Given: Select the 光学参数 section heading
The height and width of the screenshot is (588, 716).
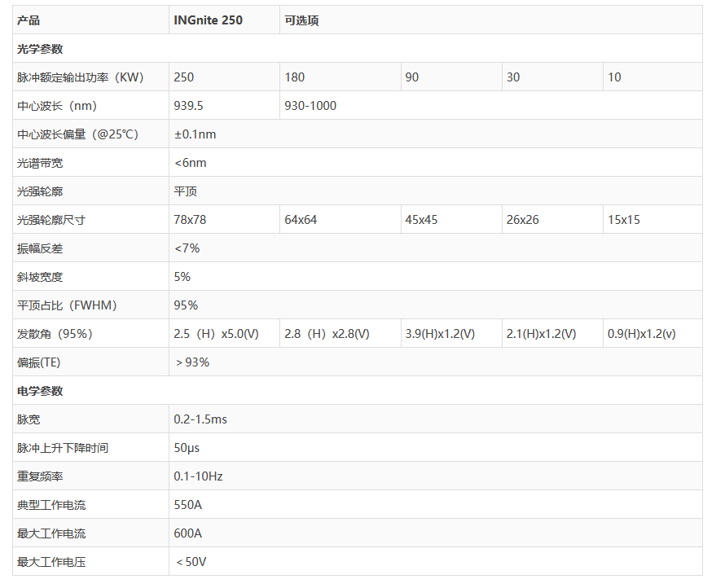Looking at the screenshot, I should click(40, 49).
